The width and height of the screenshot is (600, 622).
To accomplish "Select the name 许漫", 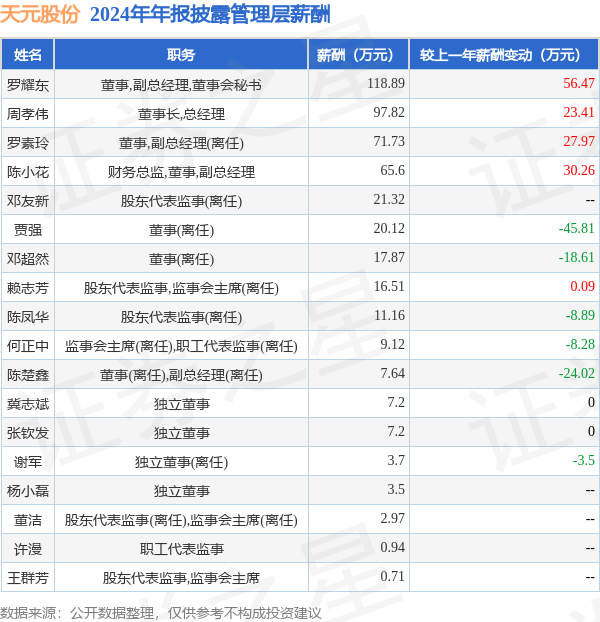I will pos(28,549).
